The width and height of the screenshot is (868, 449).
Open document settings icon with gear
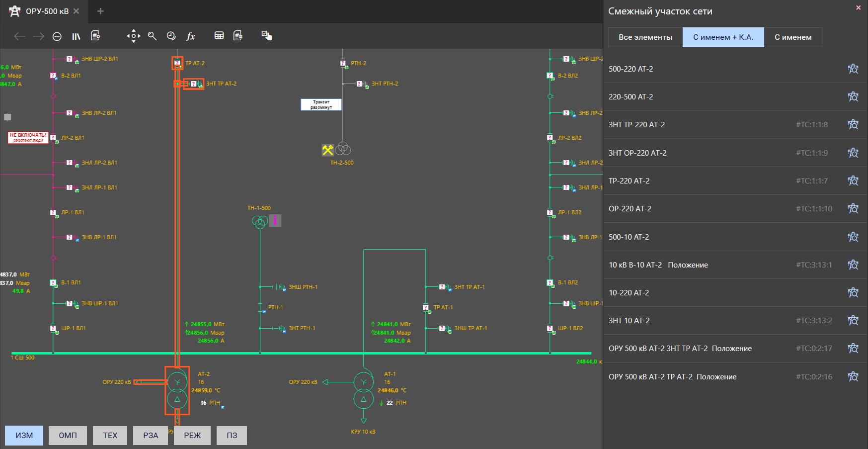[x=95, y=36]
